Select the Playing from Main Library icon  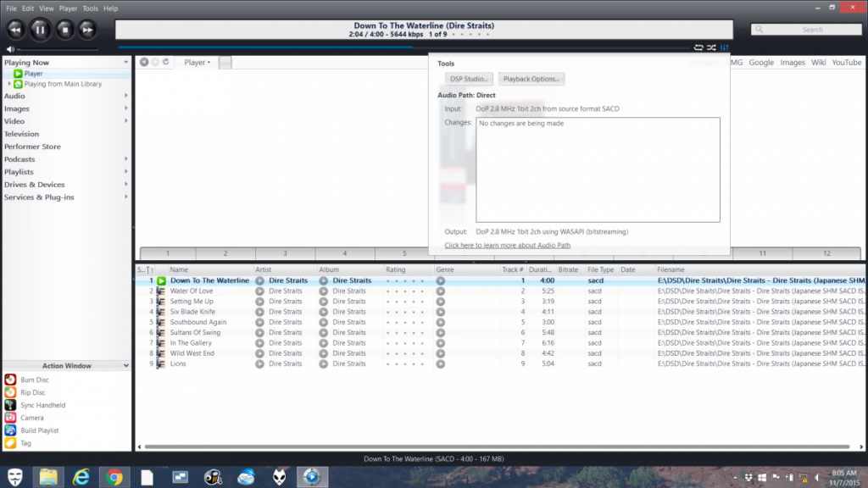tap(18, 84)
